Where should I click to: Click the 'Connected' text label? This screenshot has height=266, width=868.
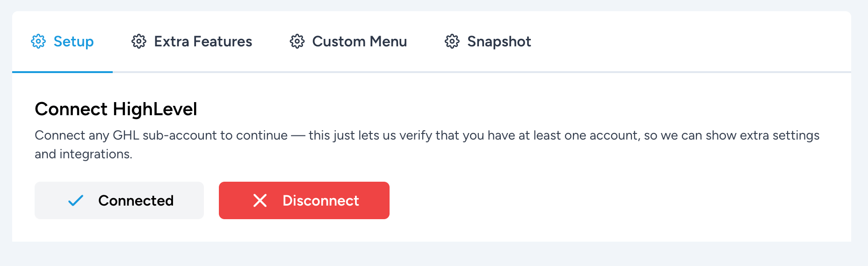[x=136, y=201]
